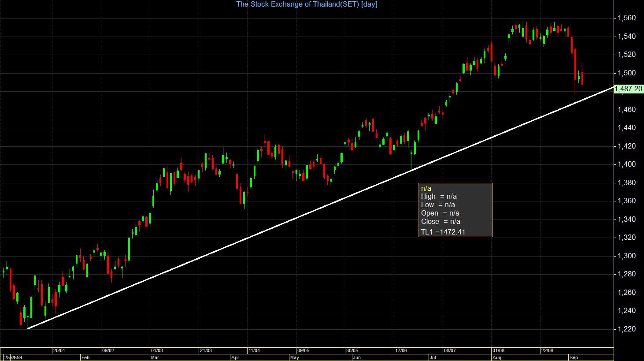Click the 1,540 price axis label

626,37
